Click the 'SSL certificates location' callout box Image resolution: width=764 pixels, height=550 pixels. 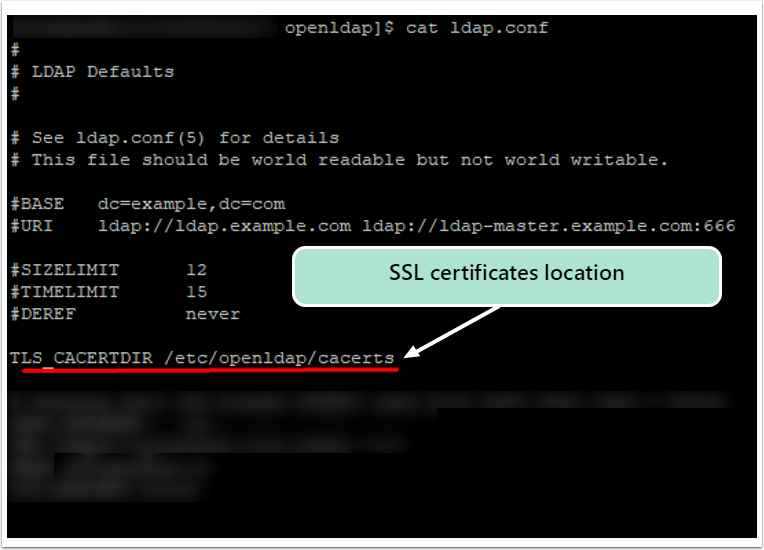point(507,276)
